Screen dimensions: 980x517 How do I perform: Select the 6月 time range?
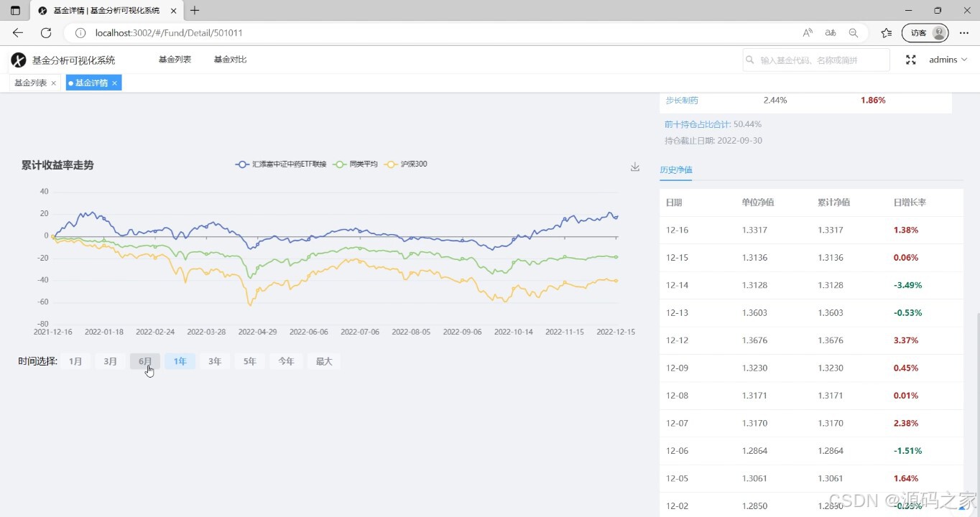(x=145, y=361)
